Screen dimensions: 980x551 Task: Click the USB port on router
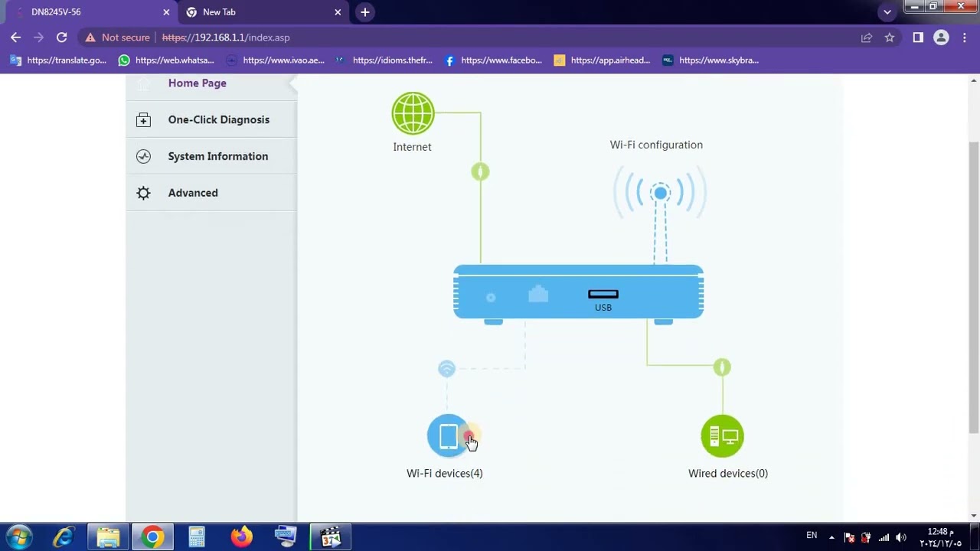[603, 295]
